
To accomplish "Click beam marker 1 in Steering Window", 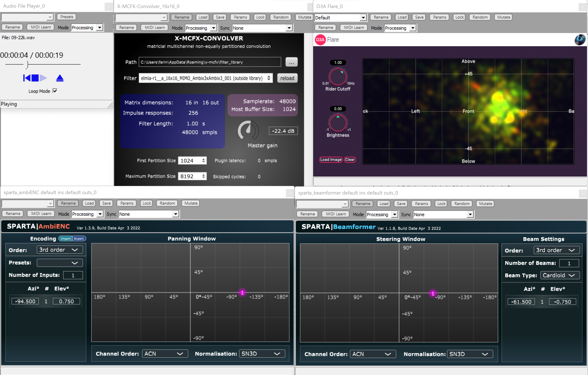I will (433, 294).
